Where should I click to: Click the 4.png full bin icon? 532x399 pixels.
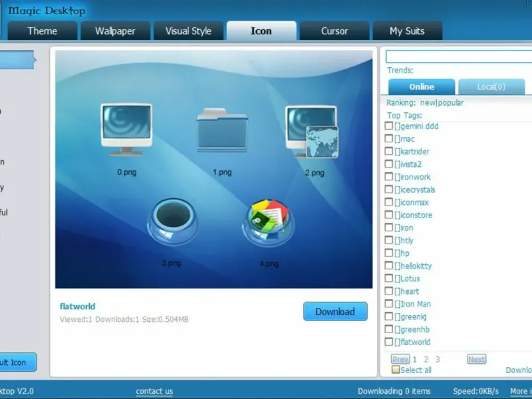pos(268,222)
